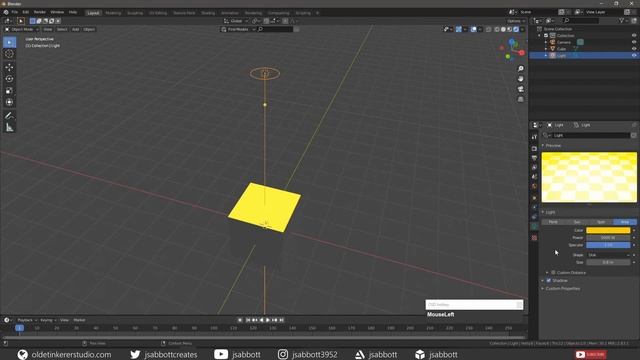640x360 pixels.
Task: Toggle camera view with the camera icon
Action: tap(520, 89)
